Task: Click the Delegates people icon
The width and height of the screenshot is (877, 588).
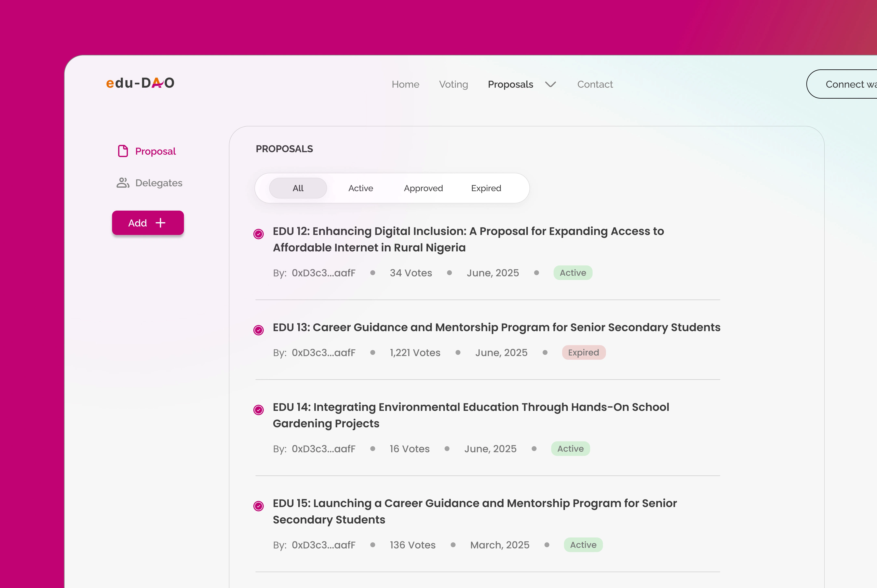Action: [x=123, y=183]
